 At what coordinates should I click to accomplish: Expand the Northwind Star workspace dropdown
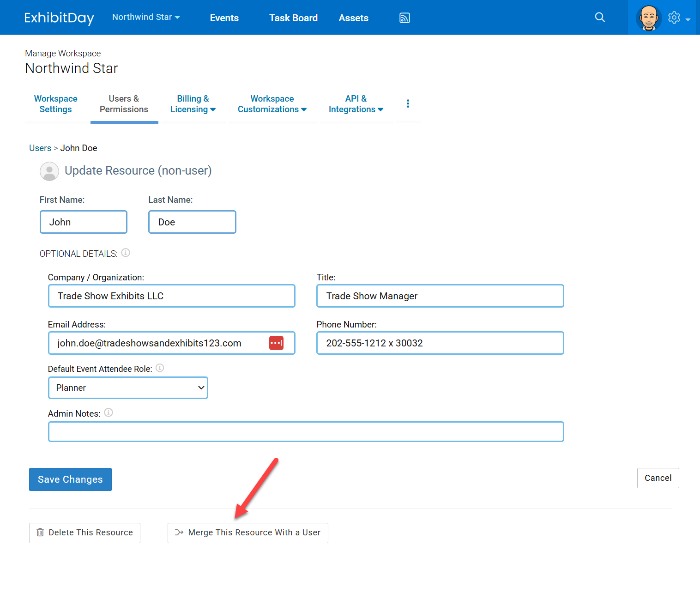pos(146,17)
